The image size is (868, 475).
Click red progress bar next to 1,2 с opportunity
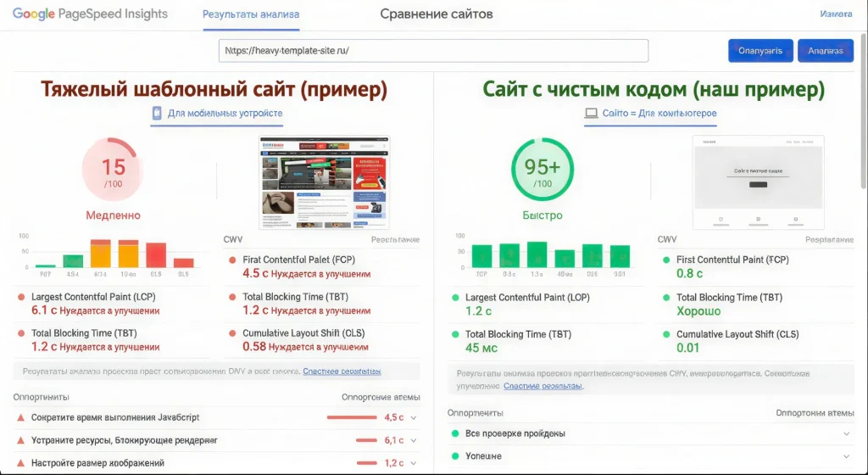(366, 463)
